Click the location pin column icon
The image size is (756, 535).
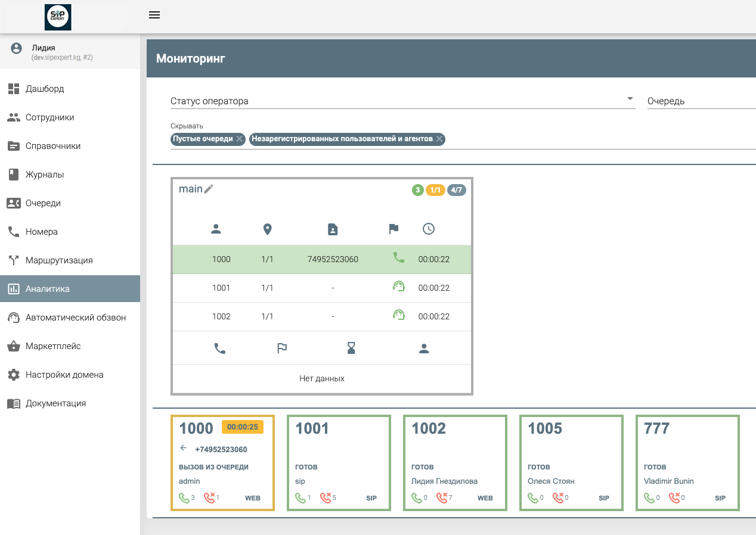click(x=267, y=229)
